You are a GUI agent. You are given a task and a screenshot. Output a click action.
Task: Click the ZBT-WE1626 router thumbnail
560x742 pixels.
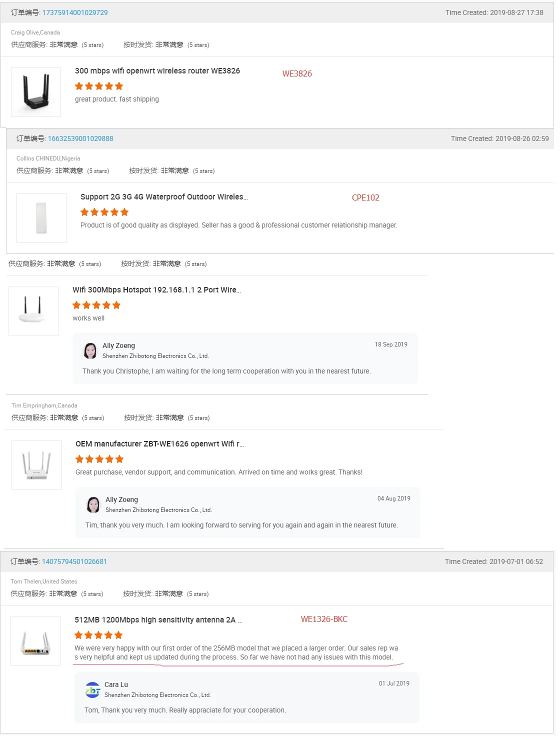click(x=36, y=465)
